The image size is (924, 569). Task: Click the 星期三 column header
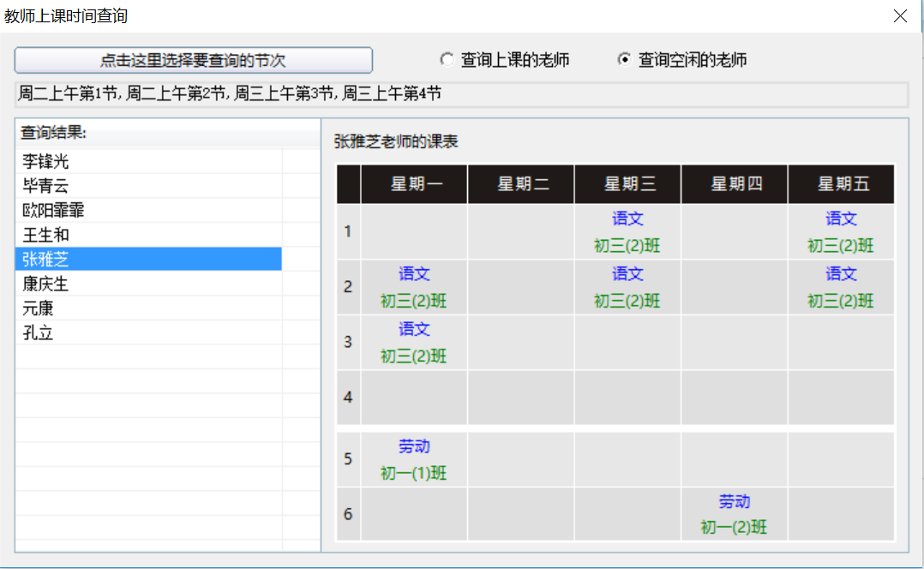(627, 184)
